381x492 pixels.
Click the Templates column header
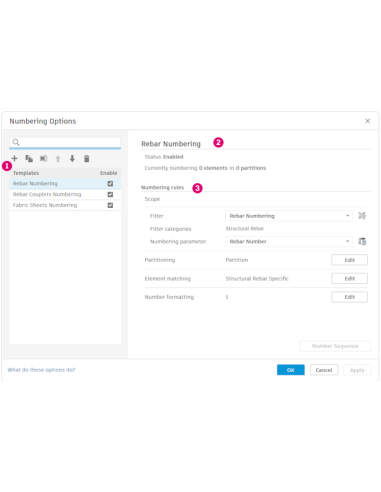(x=26, y=173)
